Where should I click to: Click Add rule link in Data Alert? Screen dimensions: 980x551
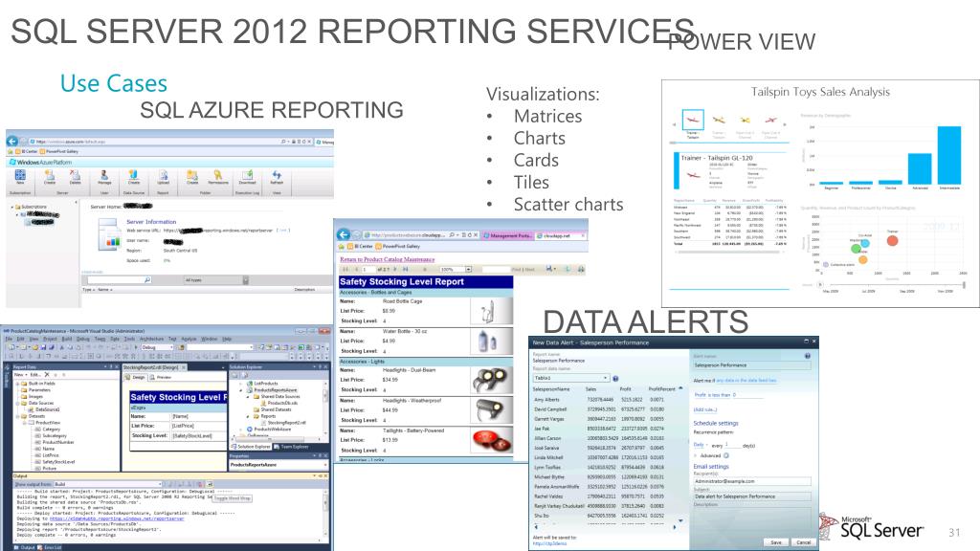pyautogui.click(x=705, y=409)
